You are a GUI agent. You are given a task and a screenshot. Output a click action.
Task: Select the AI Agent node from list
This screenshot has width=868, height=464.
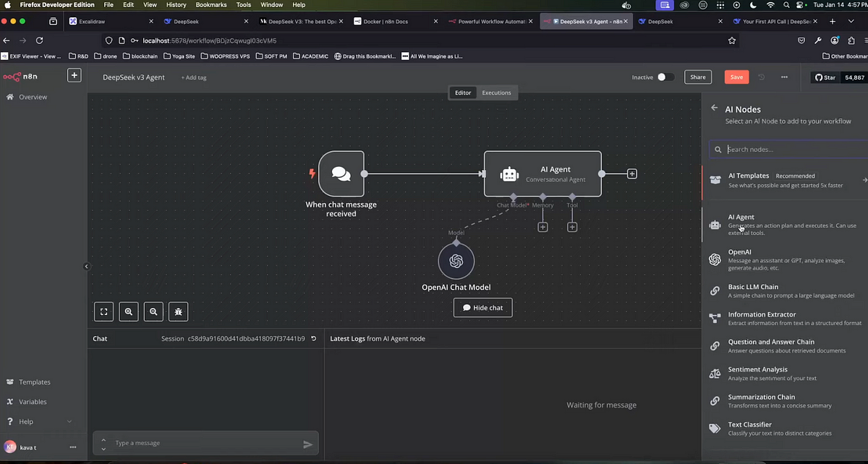(786, 225)
